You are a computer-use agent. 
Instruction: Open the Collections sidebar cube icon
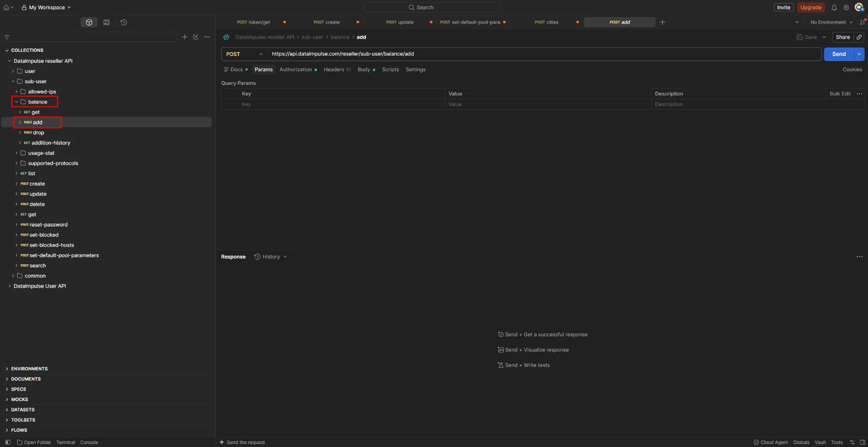coord(89,22)
